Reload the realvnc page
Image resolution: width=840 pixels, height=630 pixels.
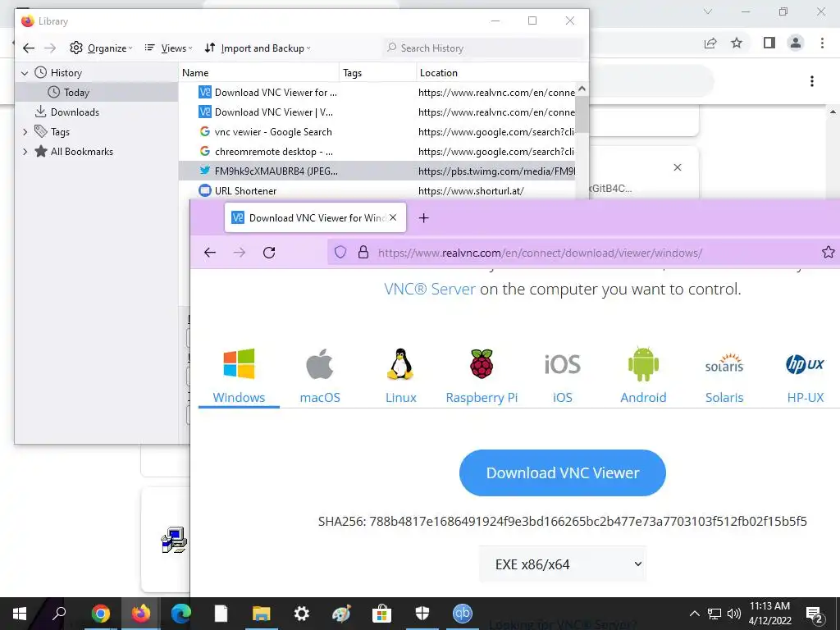coord(269,253)
